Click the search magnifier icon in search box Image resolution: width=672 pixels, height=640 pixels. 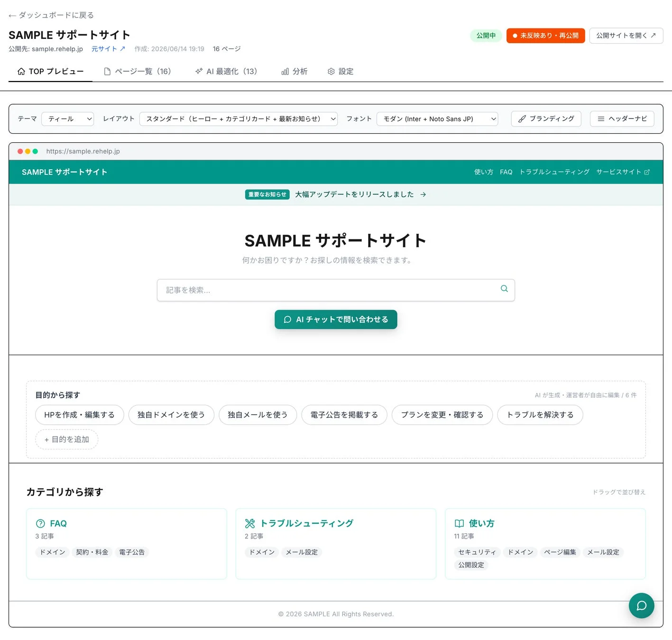pos(504,289)
